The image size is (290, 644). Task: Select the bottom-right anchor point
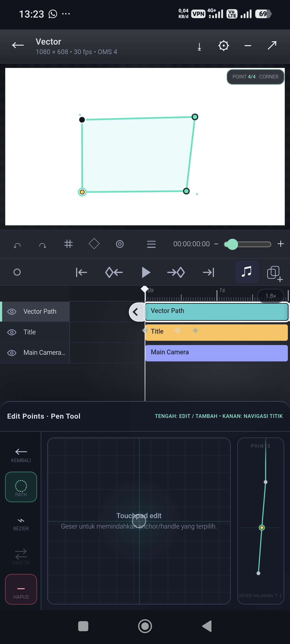point(186,191)
